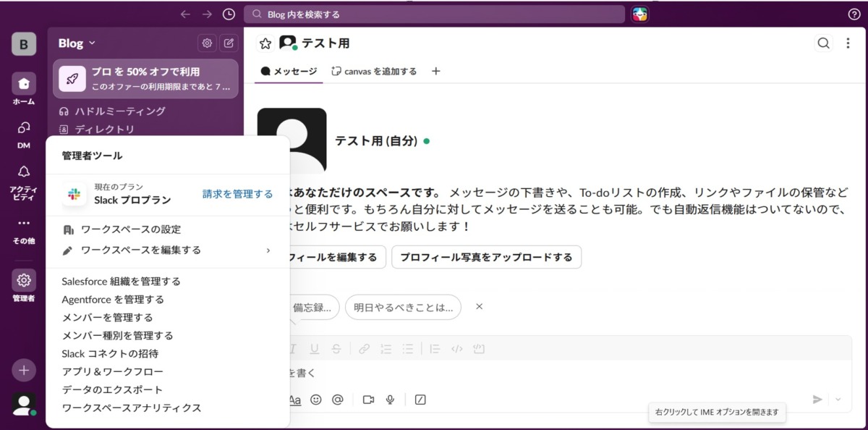Screen dimensions: 868x430
Task: Toggle code block formatting
Action: [478, 348]
